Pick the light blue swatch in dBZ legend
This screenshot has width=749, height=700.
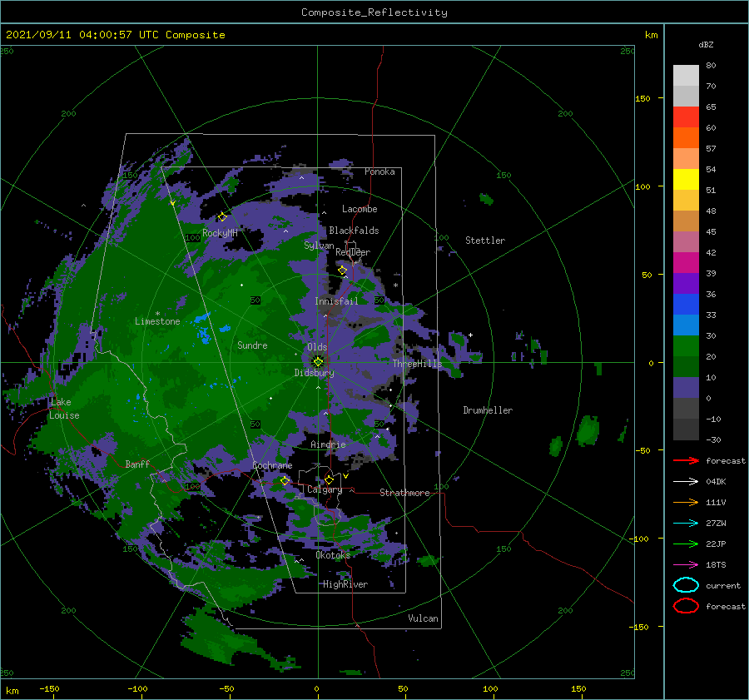point(686,325)
